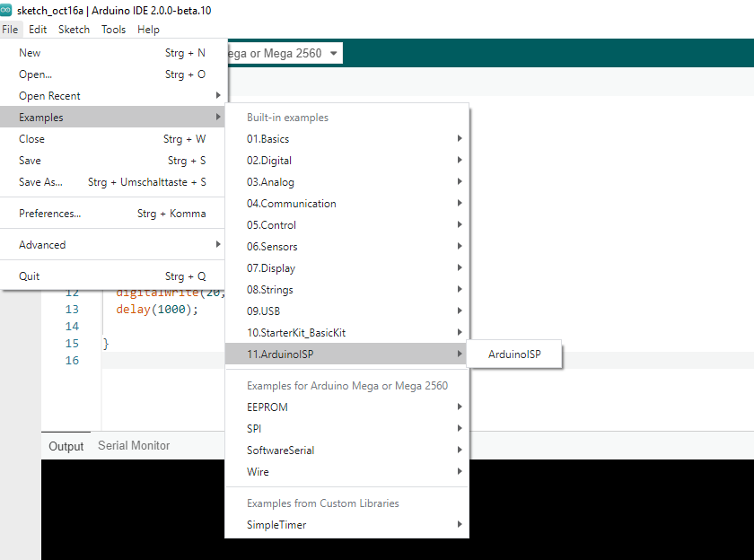The image size is (754, 560).
Task: Expand the SoftwareSerial library examples
Action: click(346, 451)
